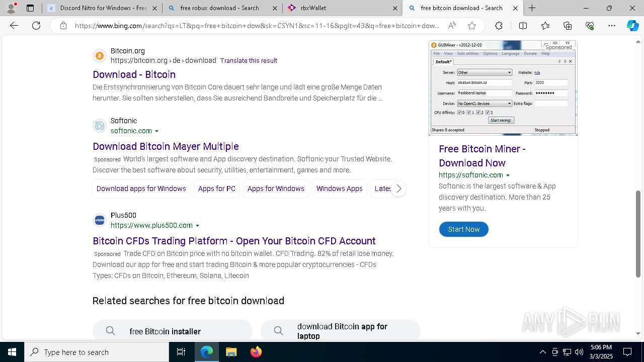
Task: Select related search download Bitcoin app for laptop
Action: (x=341, y=331)
